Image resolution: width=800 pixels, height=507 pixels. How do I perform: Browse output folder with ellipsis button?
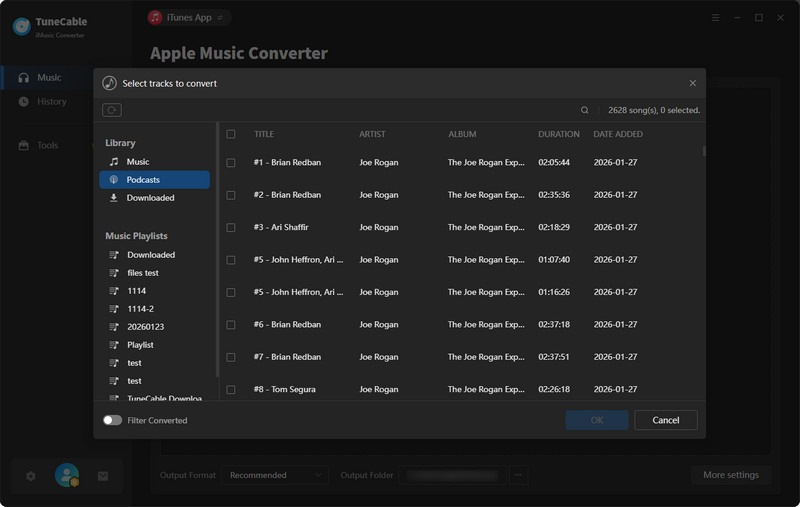click(518, 475)
